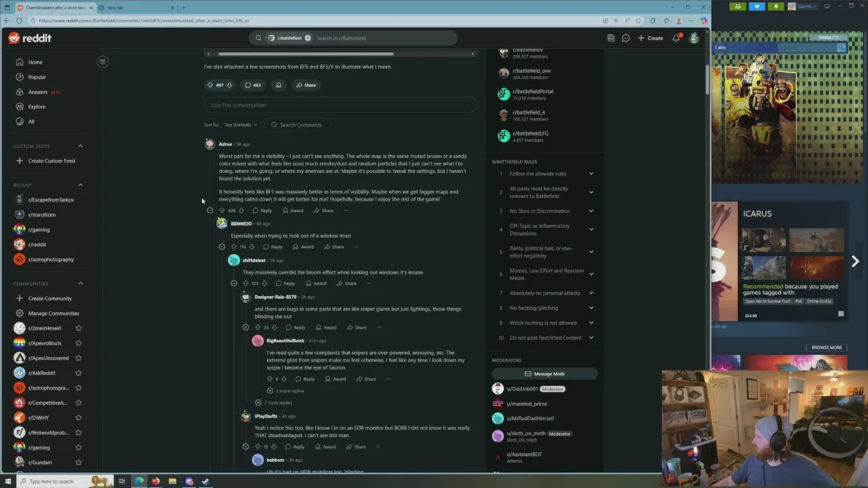
Task: Click the browser page vertical scrollbar
Action: click(706, 79)
